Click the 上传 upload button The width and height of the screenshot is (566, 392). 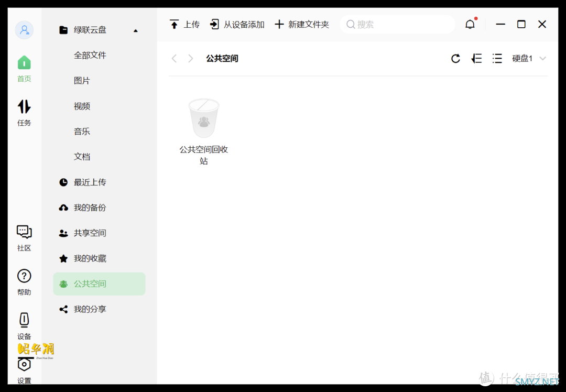click(x=184, y=25)
